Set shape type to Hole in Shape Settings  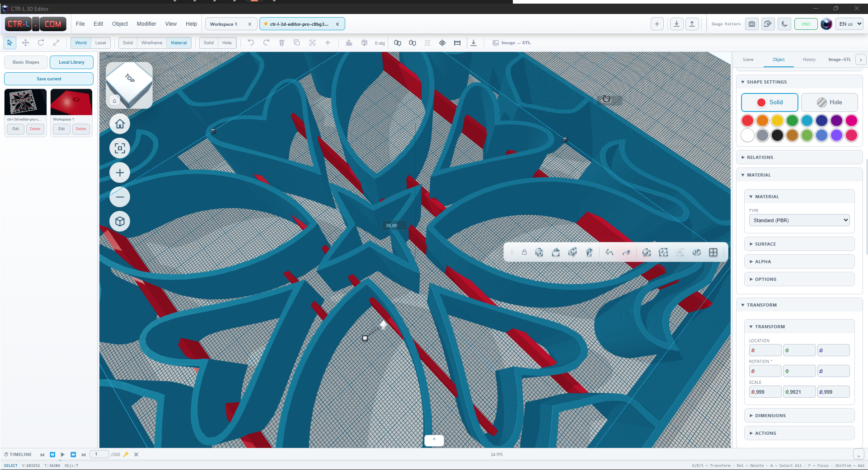830,102
